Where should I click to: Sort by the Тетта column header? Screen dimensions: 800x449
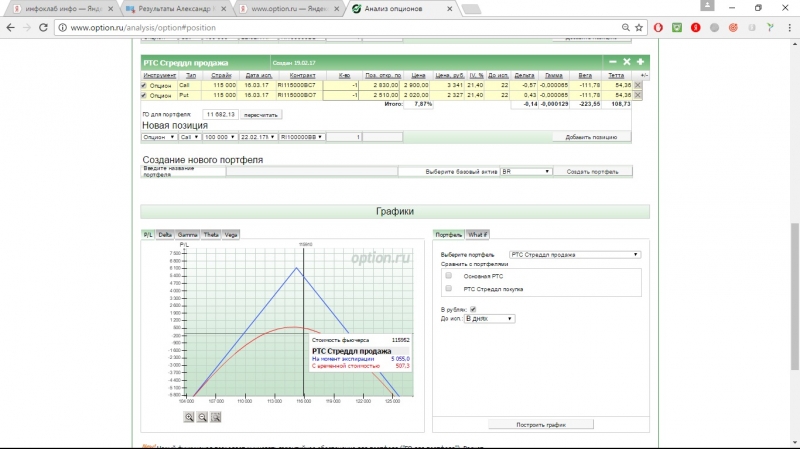click(x=616, y=75)
